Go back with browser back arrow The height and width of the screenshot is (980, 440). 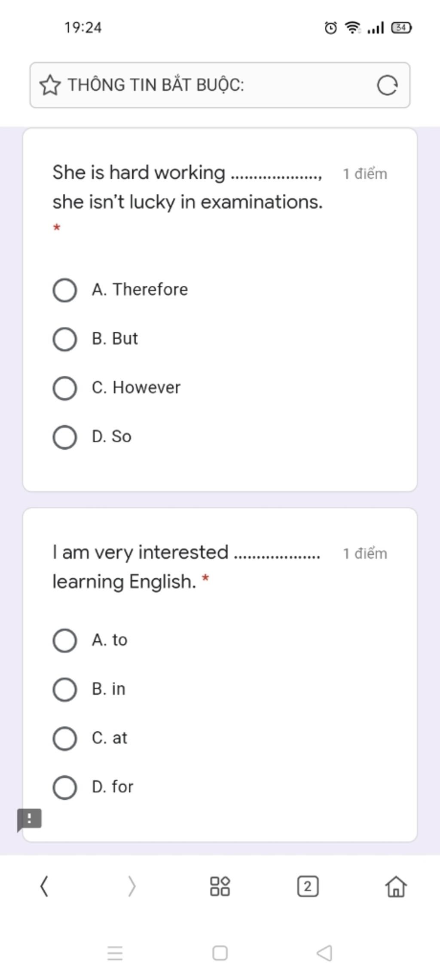pyautogui.click(x=44, y=886)
